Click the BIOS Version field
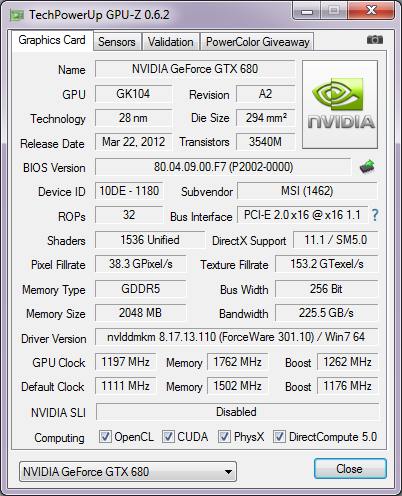Image resolution: width=402 pixels, height=496 pixels. [223, 167]
